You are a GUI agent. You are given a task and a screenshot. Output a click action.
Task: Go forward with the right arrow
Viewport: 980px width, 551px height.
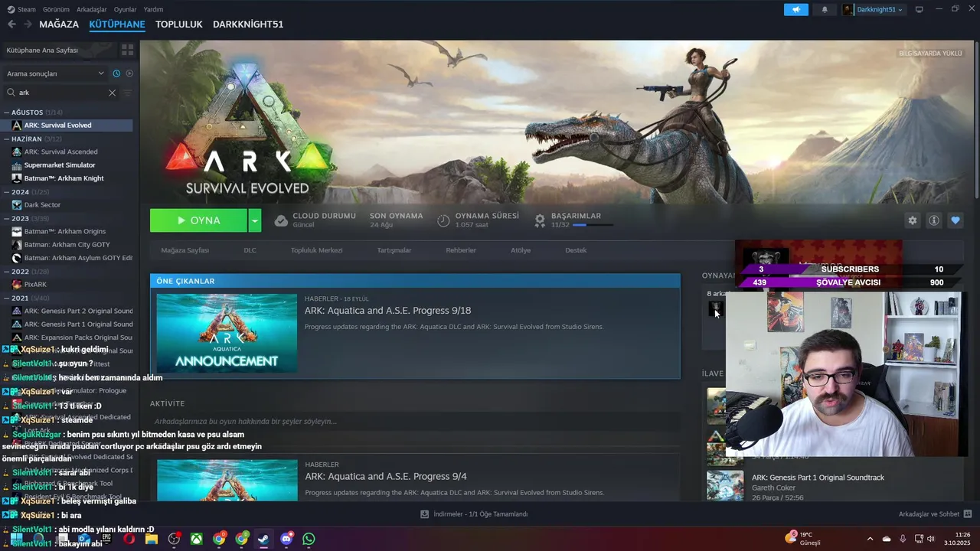pos(28,24)
